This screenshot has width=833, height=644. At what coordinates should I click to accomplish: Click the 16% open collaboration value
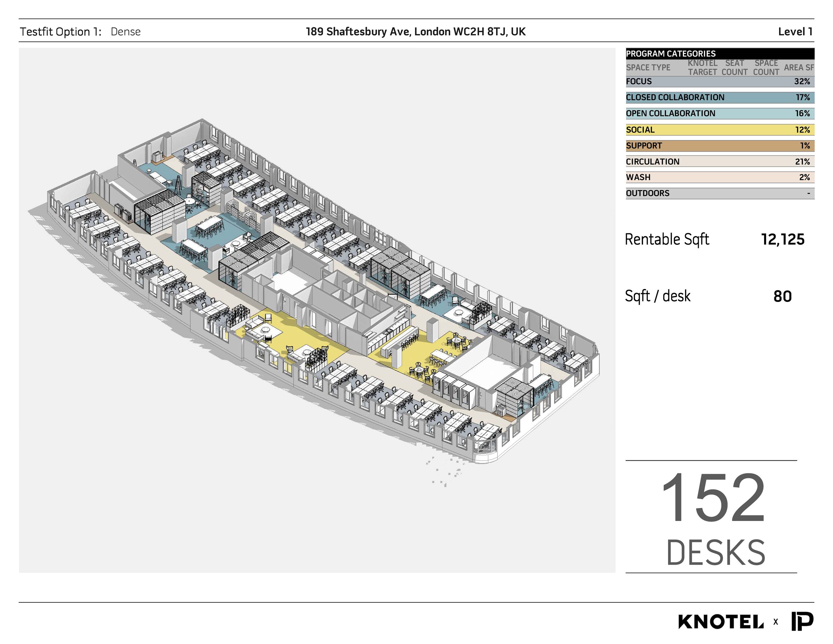pos(802,114)
